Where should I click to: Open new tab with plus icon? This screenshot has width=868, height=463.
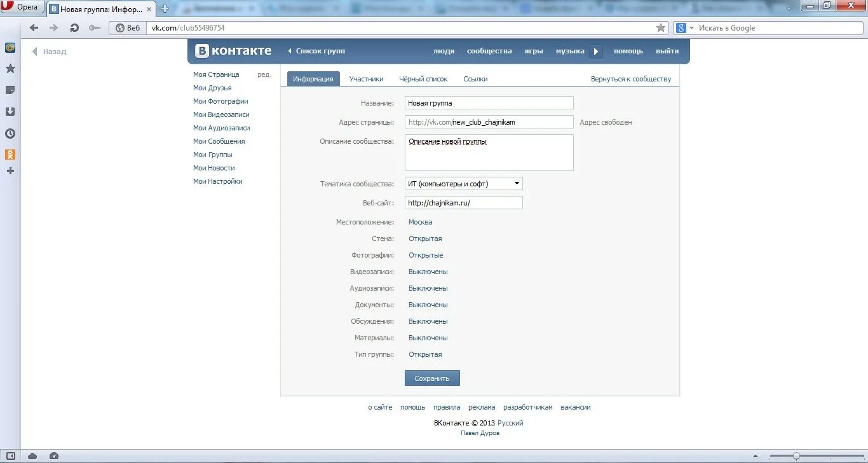pos(165,9)
